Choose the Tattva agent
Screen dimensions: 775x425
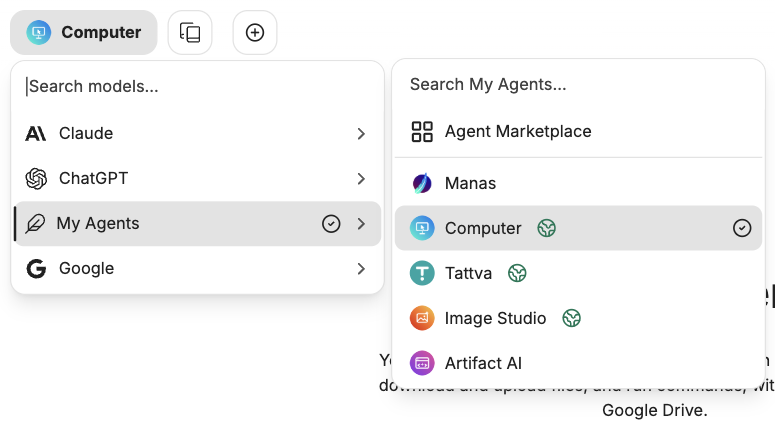(x=578, y=273)
